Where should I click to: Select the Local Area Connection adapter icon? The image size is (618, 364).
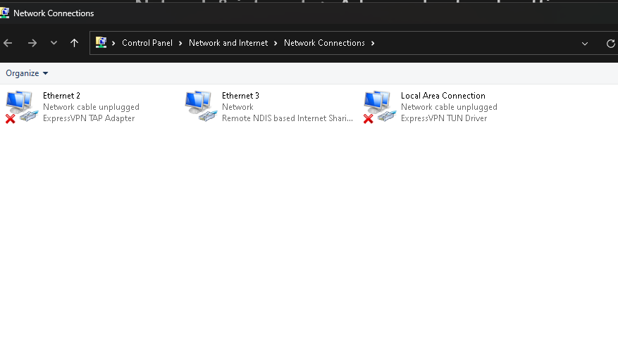[380, 107]
